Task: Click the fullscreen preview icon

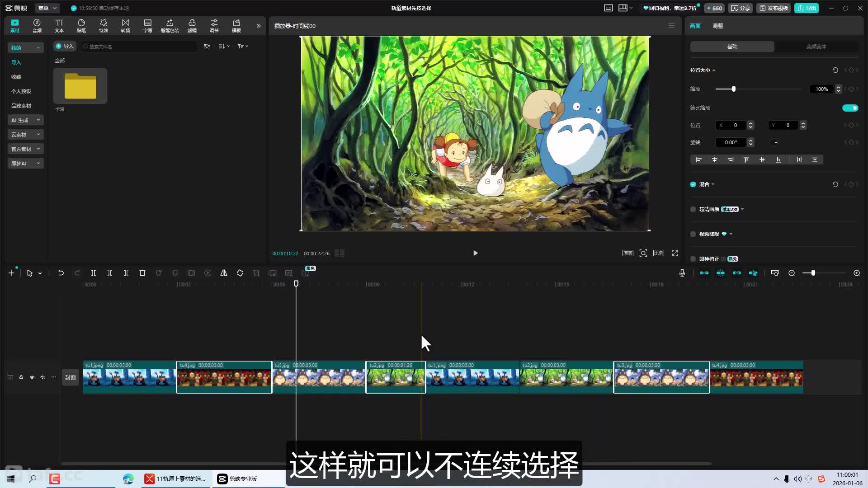Action: 675,253
